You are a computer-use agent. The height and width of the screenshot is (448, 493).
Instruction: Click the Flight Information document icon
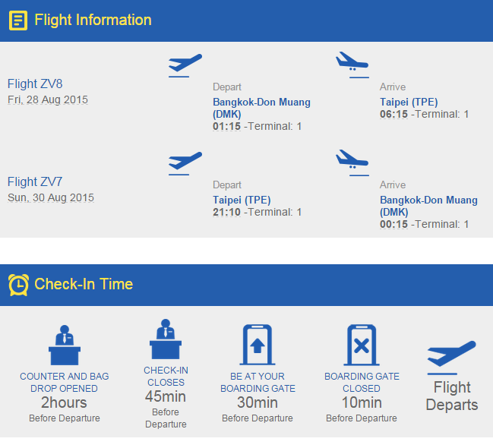[x=18, y=21]
